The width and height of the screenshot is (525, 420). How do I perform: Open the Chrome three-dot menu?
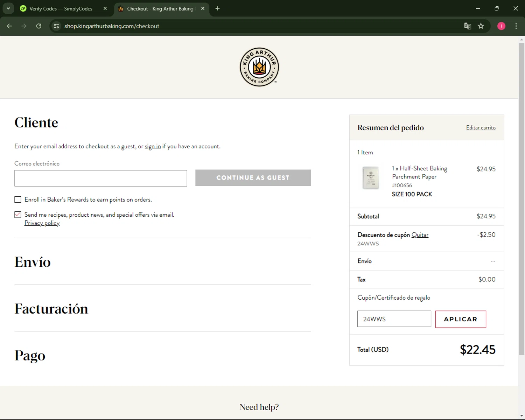[516, 26]
